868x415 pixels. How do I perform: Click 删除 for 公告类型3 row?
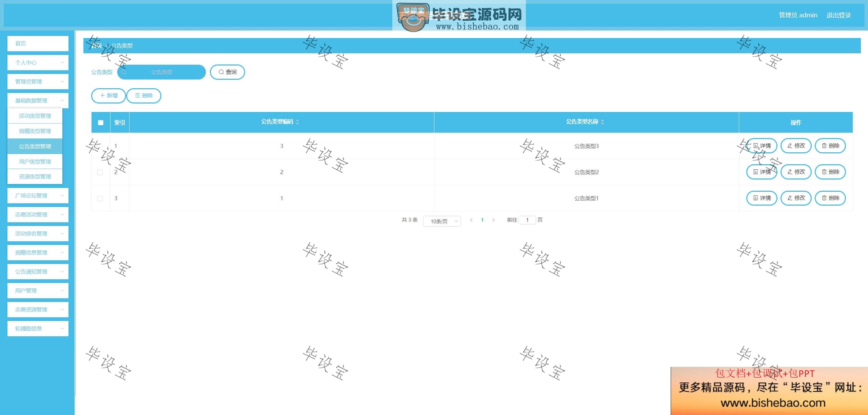[830, 146]
